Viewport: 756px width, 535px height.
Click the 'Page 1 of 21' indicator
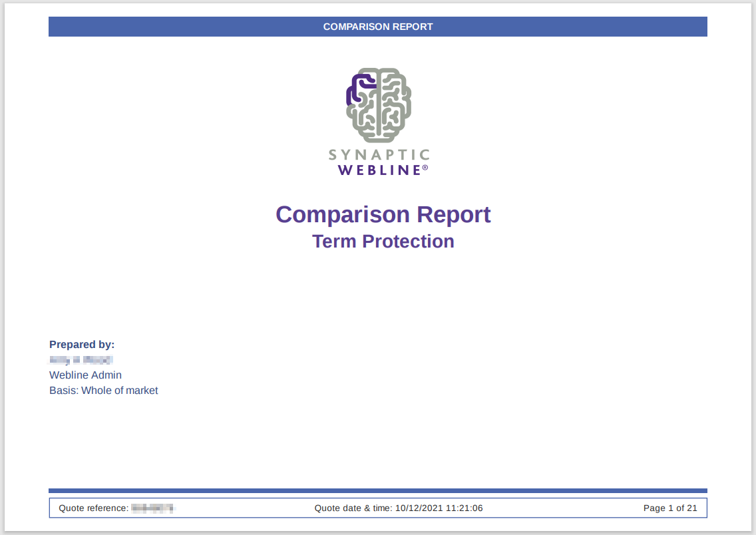coord(670,508)
